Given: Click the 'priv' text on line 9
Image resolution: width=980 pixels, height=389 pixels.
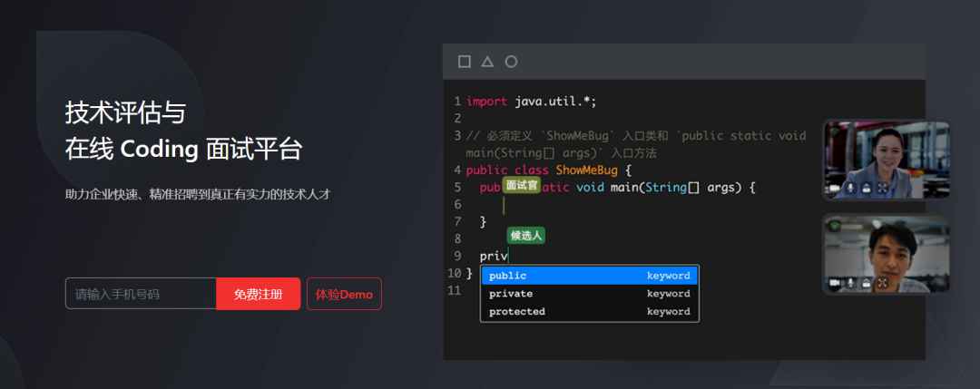Looking at the screenshot, I should tap(494, 256).
